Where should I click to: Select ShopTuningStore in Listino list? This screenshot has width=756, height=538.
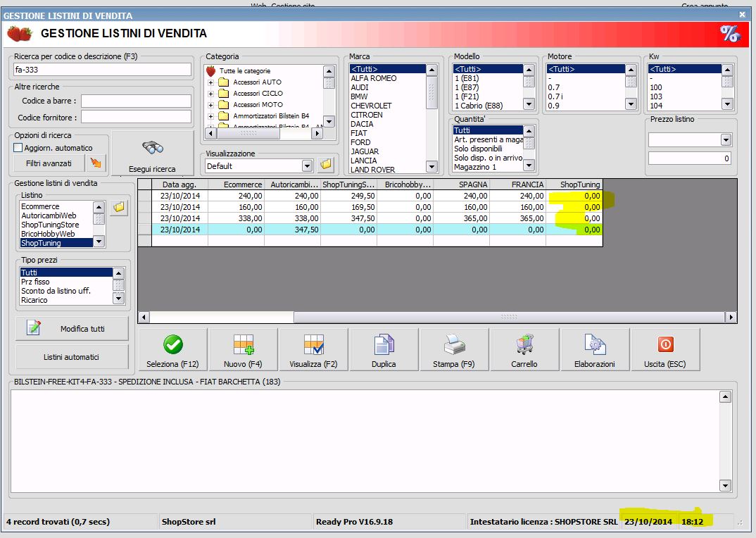tap(56, 225)
